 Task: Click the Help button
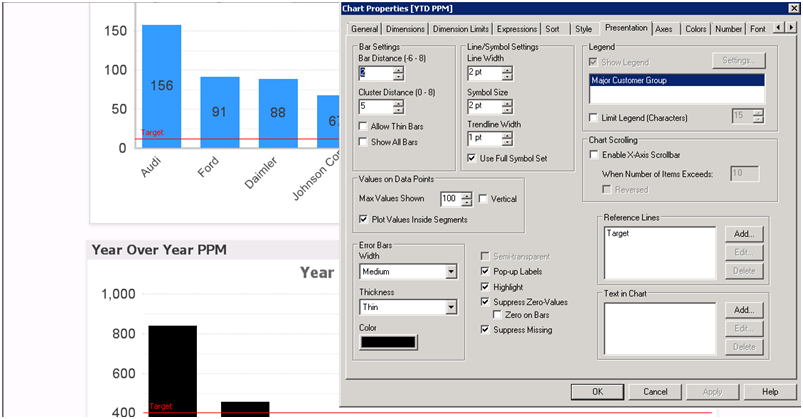770,392
